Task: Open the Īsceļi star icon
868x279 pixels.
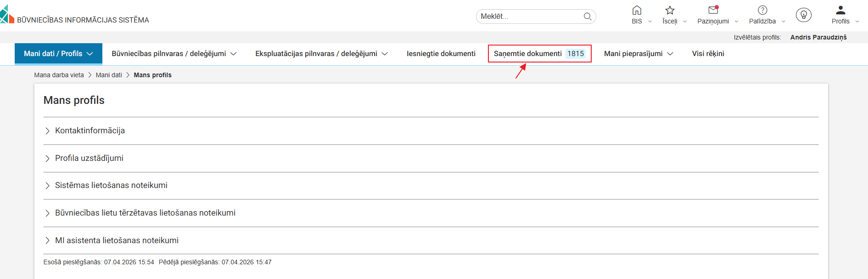Action: pos(670,11)
